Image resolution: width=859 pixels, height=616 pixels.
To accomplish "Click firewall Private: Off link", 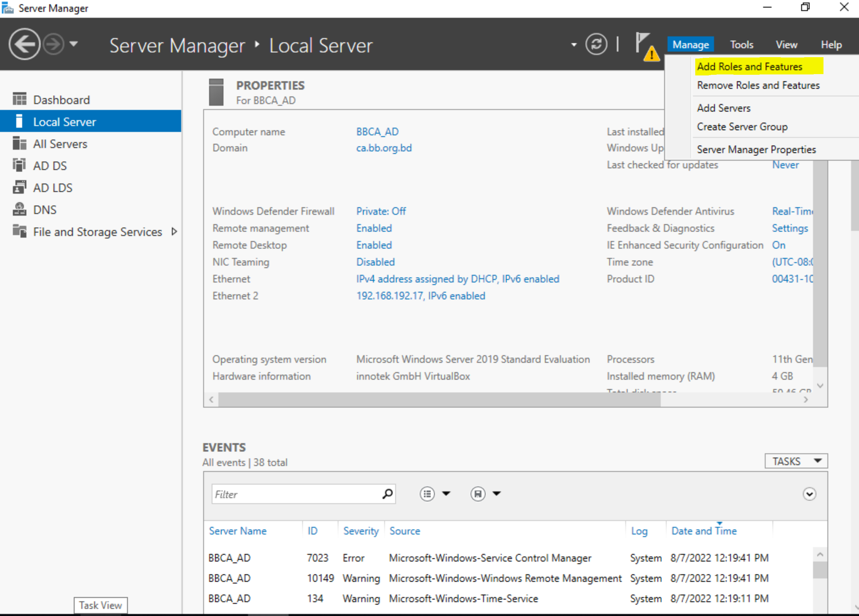I will click(381, 211).
